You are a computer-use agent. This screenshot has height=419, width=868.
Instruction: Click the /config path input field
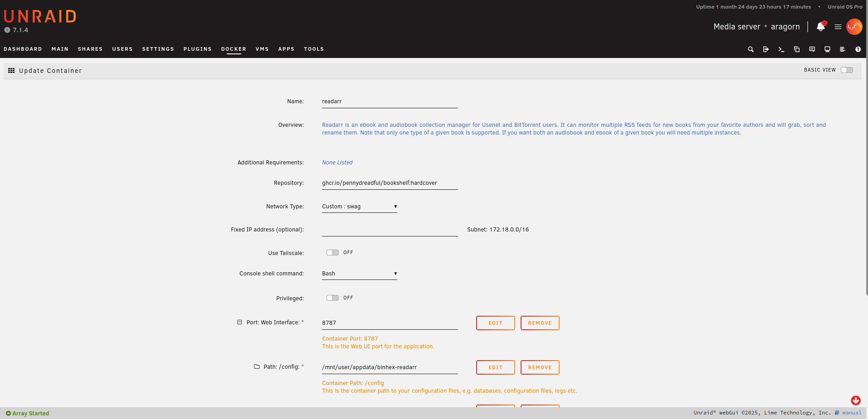click(x=390, y=367)
